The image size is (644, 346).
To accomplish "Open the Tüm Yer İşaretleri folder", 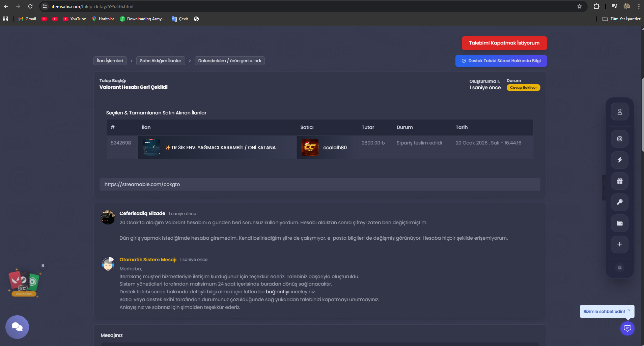I will 622,19.
